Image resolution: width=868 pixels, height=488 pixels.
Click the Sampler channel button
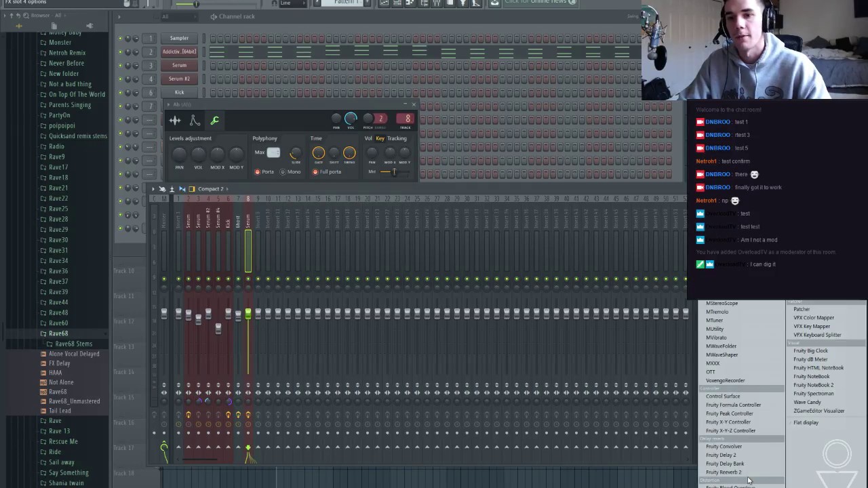coord(179,39)
